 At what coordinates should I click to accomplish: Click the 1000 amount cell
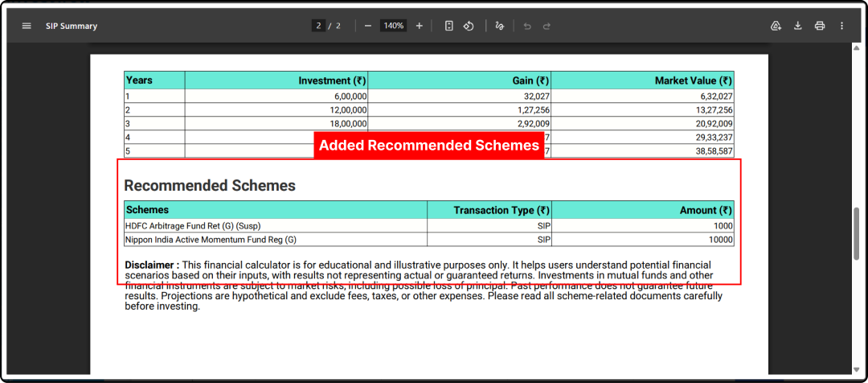pos(643,225)
